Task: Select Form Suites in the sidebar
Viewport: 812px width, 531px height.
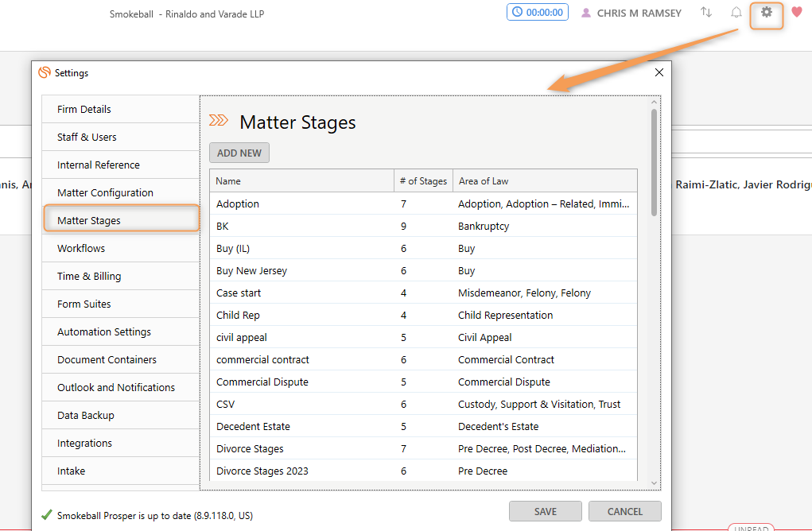Action: (x=121, y=304)
